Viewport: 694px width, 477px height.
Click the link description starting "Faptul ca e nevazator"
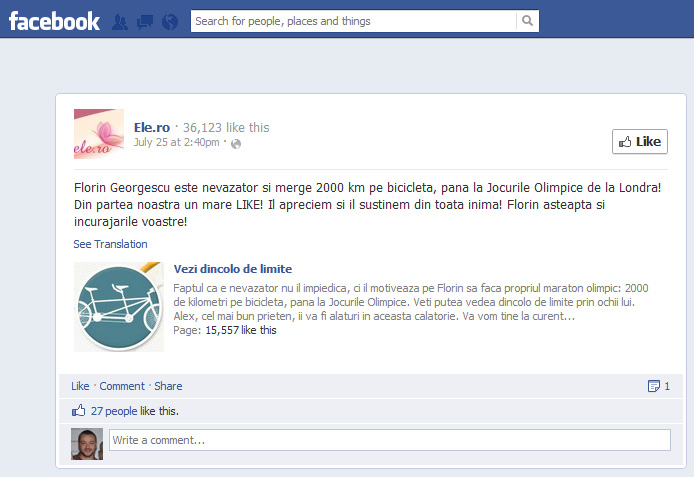(411, 302)
